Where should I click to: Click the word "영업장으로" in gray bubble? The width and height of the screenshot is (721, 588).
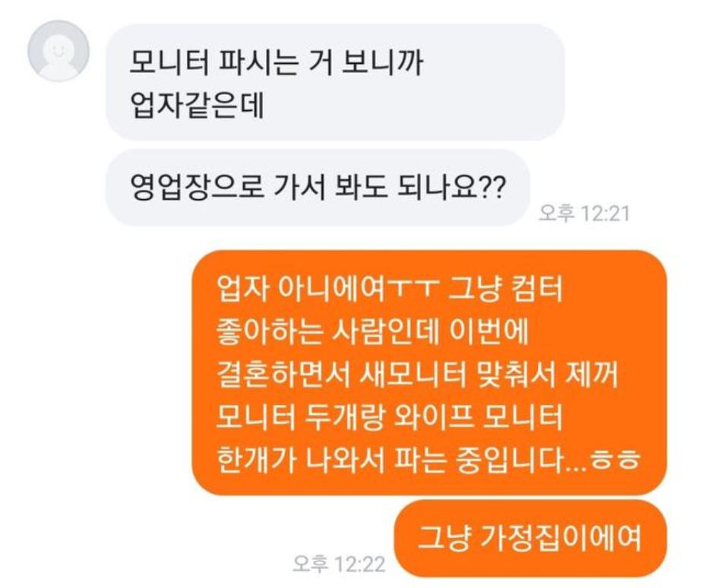[198, 187]
